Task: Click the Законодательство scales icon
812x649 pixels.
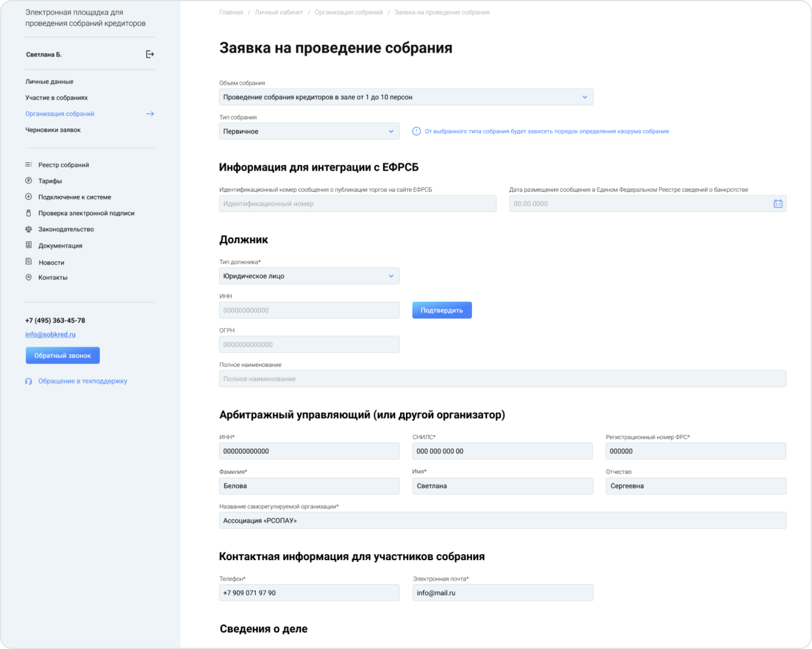Action: click(x=28, y=230)
